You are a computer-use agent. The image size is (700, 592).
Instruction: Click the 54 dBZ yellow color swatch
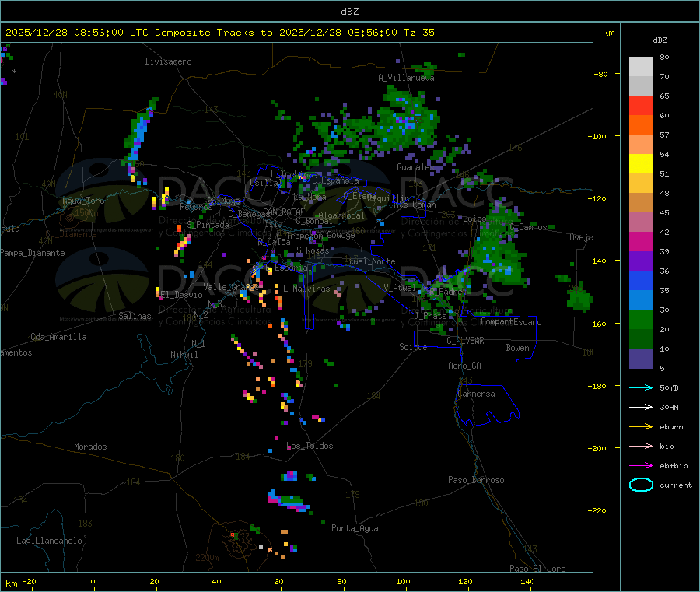641,164
